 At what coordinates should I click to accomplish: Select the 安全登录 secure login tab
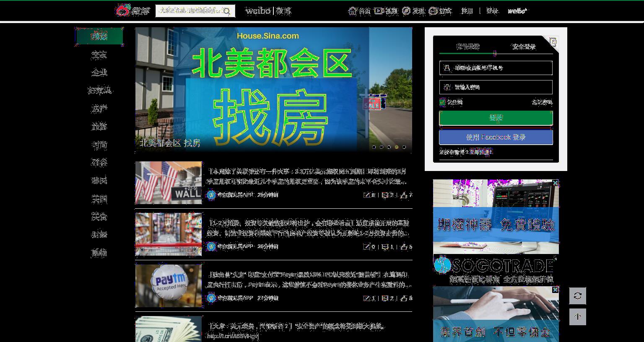[524, 47]
